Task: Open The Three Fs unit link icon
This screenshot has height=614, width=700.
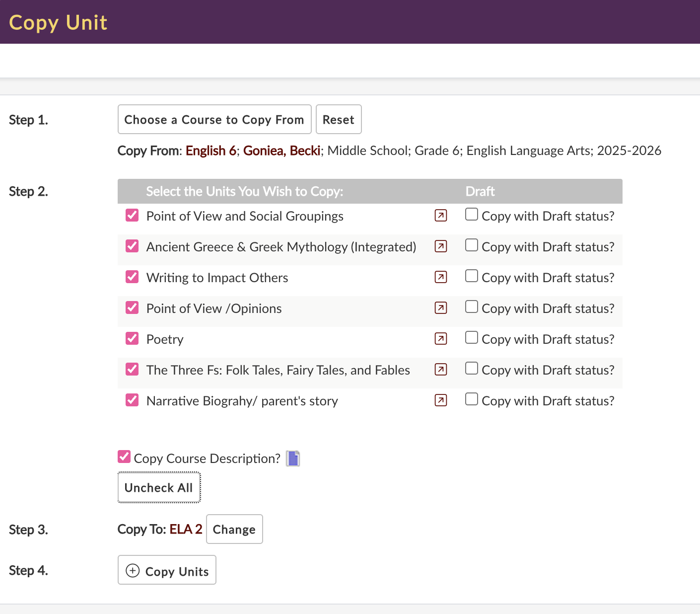Action: 440,370
